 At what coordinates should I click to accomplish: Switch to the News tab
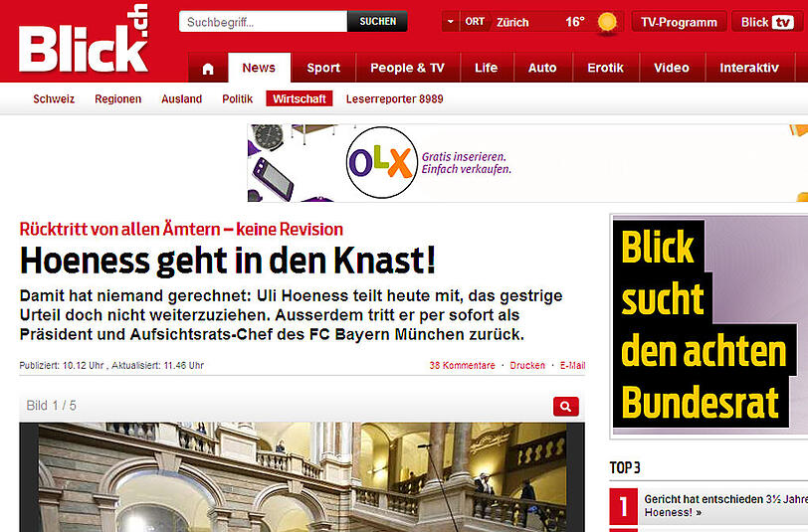click(x=259, y=68)
